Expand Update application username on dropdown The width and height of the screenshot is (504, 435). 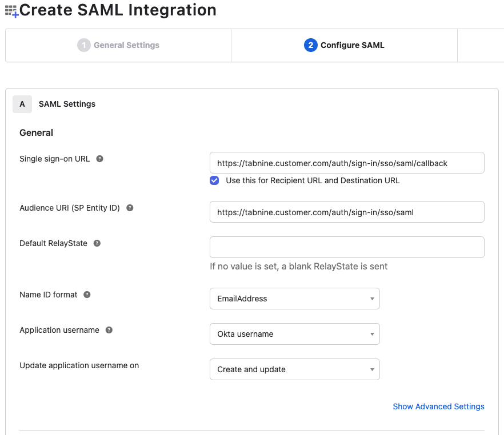[x=294, y=369]
